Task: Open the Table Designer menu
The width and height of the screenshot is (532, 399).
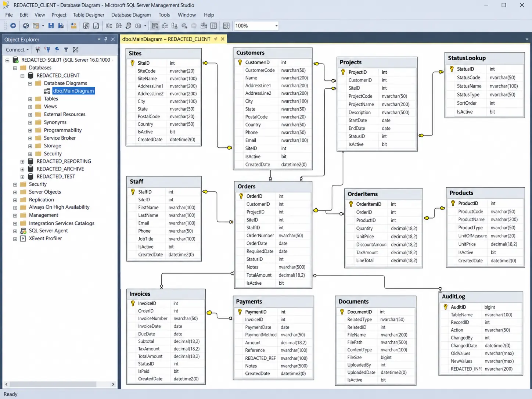Action: click(89, 15)
